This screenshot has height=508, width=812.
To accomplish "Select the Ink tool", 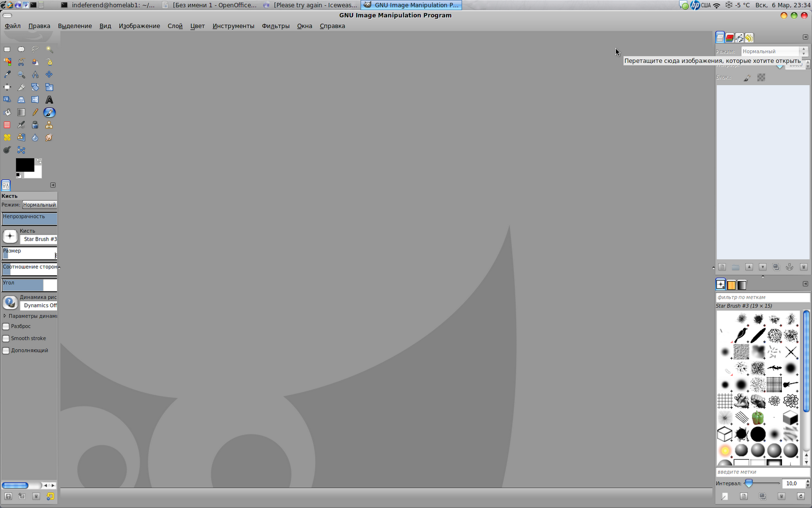I will 35,125.
